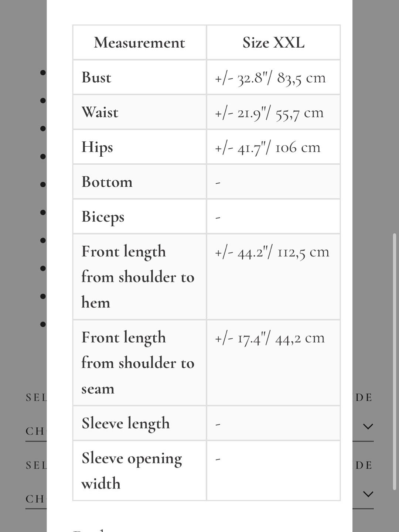Click Front length from shoulder to hem

(138, 277)
